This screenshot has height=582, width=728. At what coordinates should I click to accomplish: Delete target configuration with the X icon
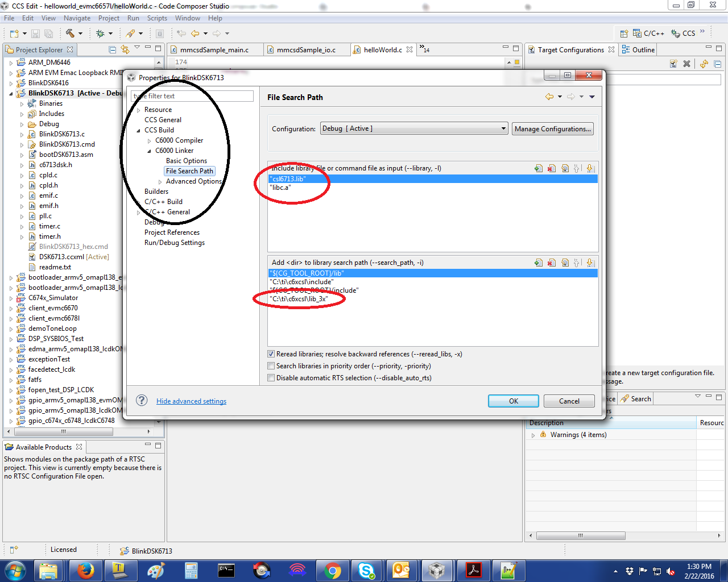click(686, 64)
